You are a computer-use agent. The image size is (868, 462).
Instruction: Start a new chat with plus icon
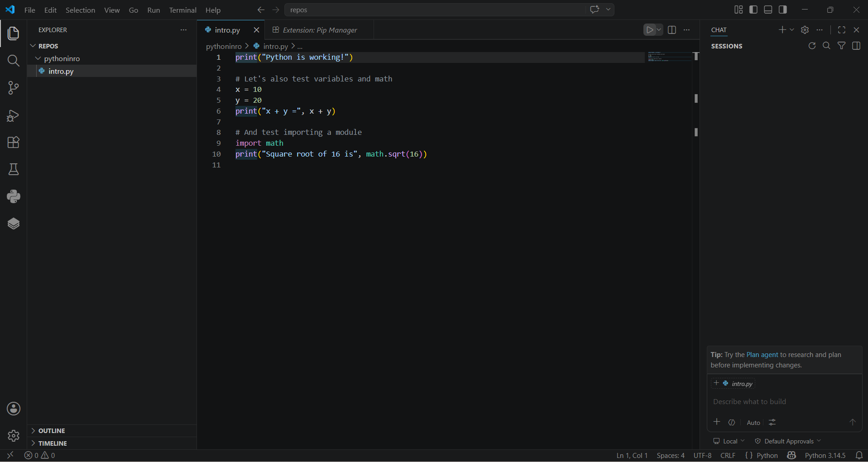click(782, 30)
